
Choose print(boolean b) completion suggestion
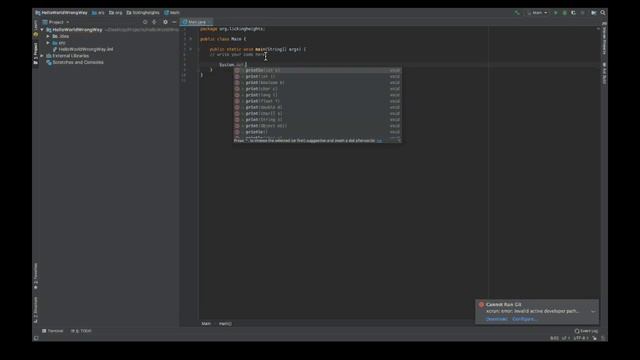coord(317,82)
